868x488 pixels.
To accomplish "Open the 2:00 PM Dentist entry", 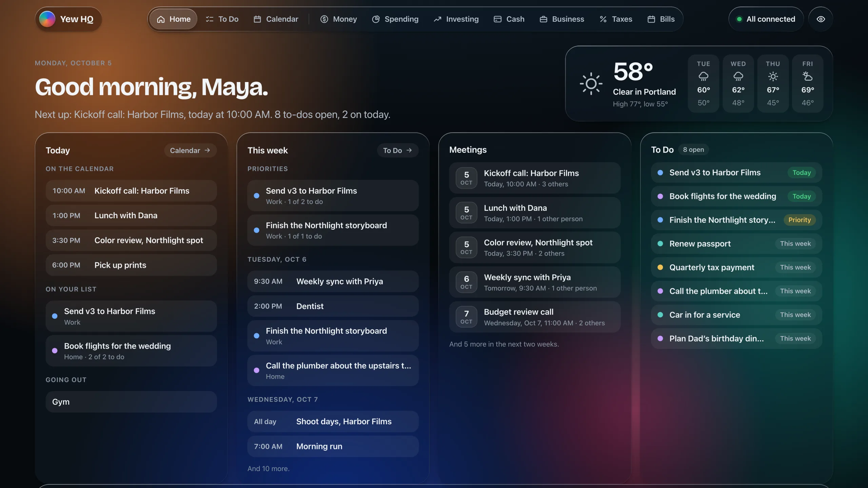I will [x=333, y=306].
